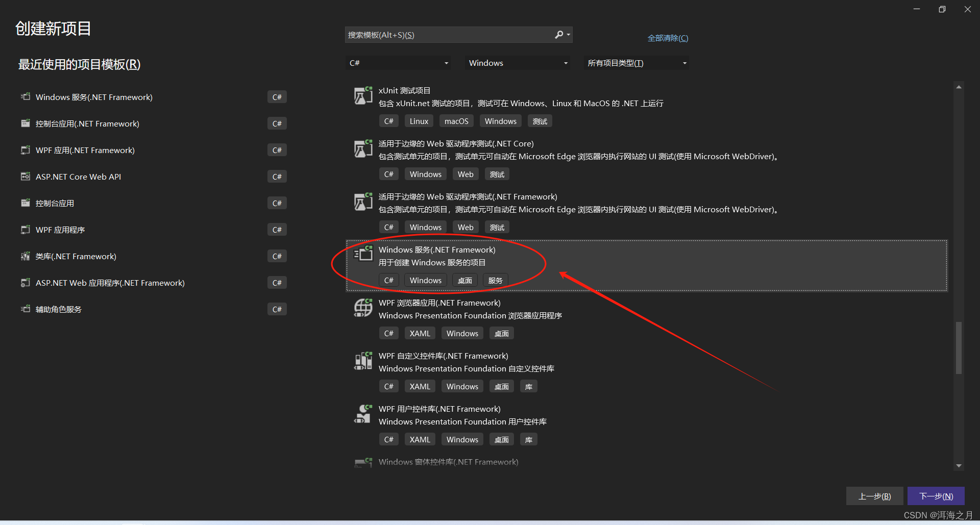Click the search magnifier icon

[x=559, y=35]
